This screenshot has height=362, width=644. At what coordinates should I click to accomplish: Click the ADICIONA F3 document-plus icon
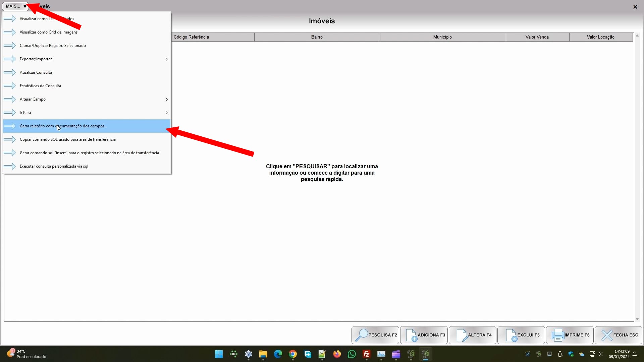411,335
